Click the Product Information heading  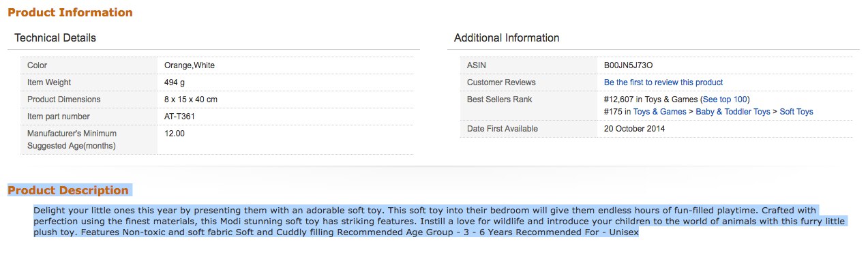70,13
